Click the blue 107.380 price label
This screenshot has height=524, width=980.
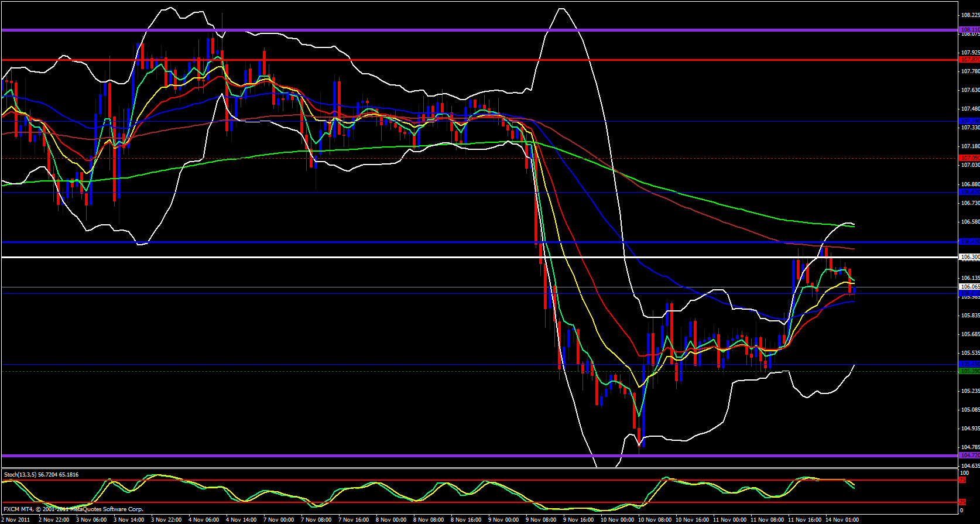click(x=969, y=121)
